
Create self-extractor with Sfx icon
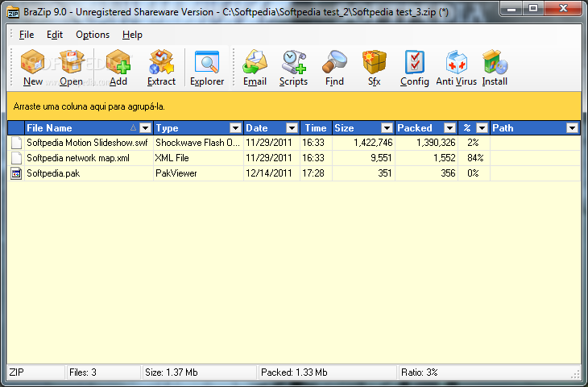[x=375, y=68]
